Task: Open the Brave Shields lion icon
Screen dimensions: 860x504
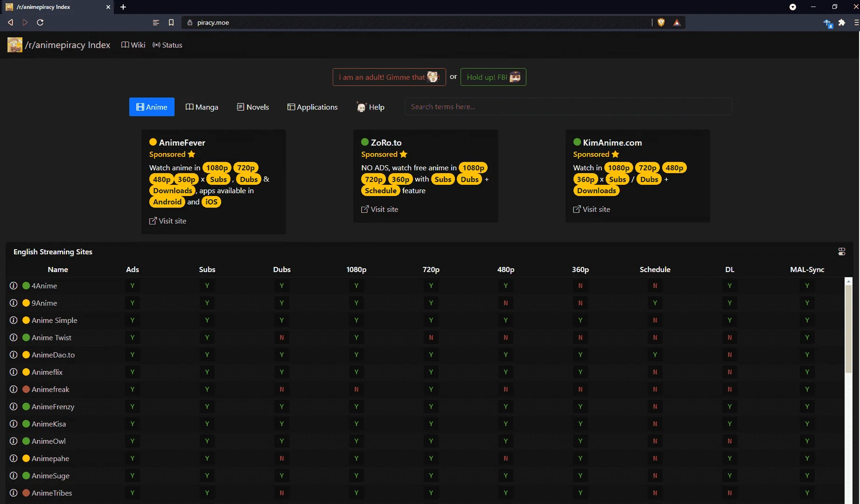Action: click(x=661, y=22)
